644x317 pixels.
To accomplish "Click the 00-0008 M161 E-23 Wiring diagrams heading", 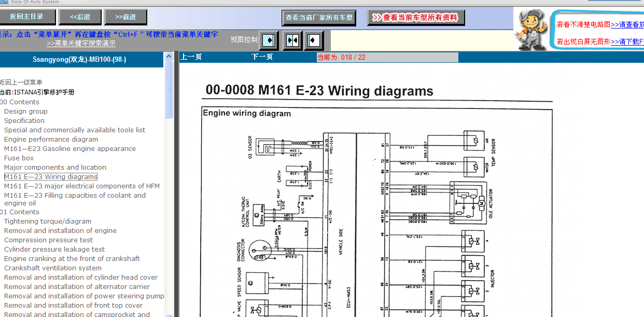I will [319, 91].
